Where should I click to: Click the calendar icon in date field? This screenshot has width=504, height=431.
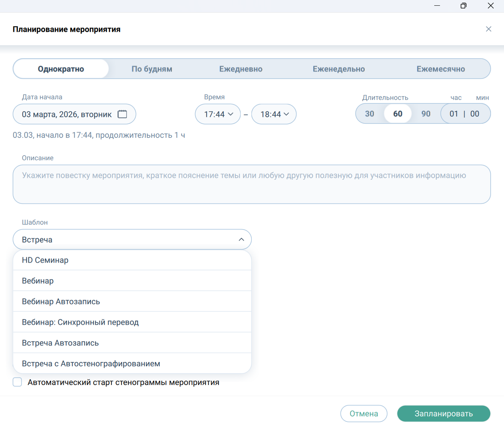point(122,114)
